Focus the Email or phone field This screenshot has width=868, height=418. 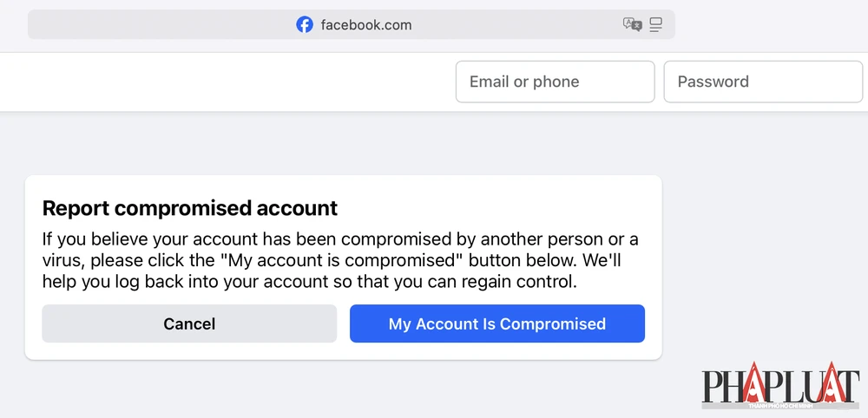[555, 82]
